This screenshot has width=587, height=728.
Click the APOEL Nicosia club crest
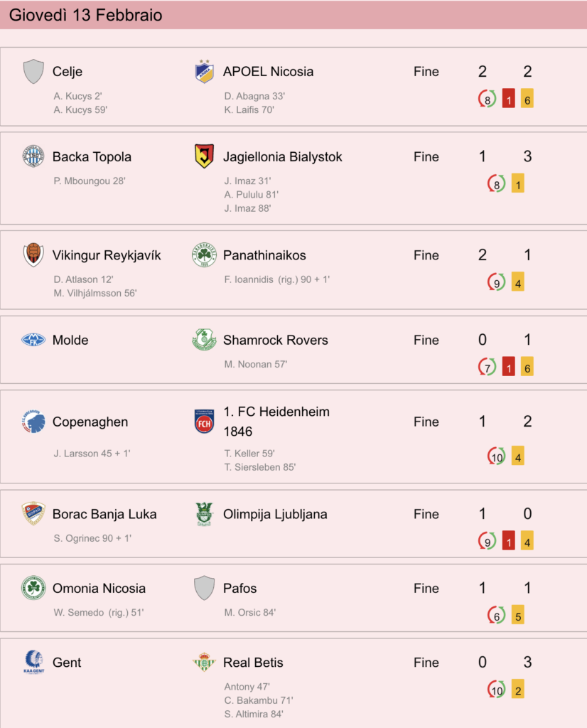tap(204, 72)
